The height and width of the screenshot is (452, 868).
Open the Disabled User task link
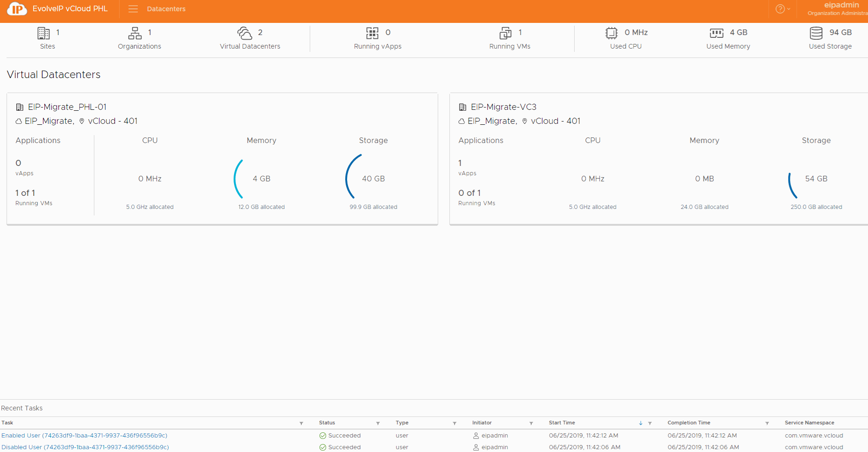point(85,447)
